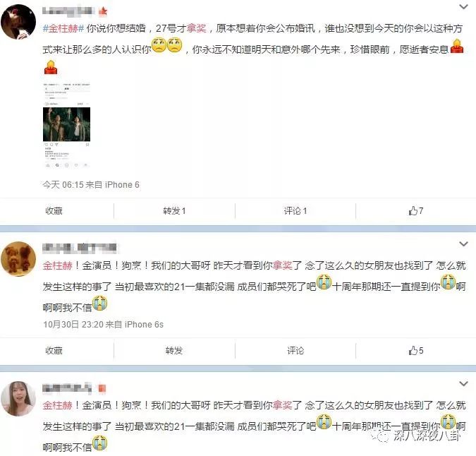Click the red badge beside third username
The width and height of the screenshot is (476, 456).
tap(102, 388)
